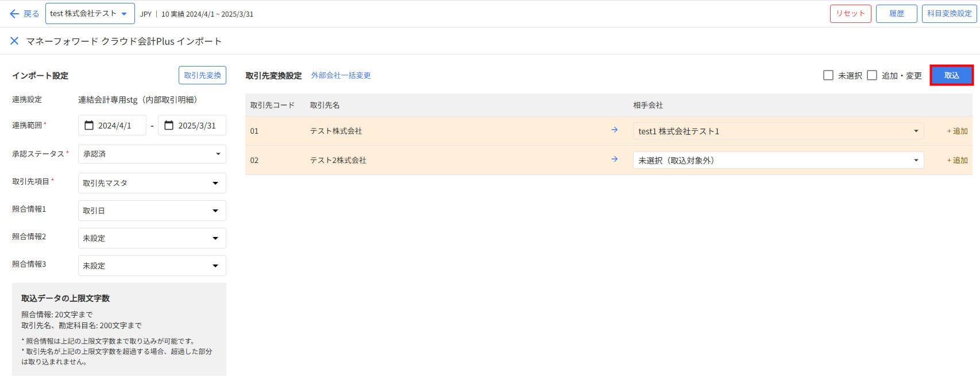Click the 取引先コード cell 01
The image size is (980, 385).
point(254,131)
